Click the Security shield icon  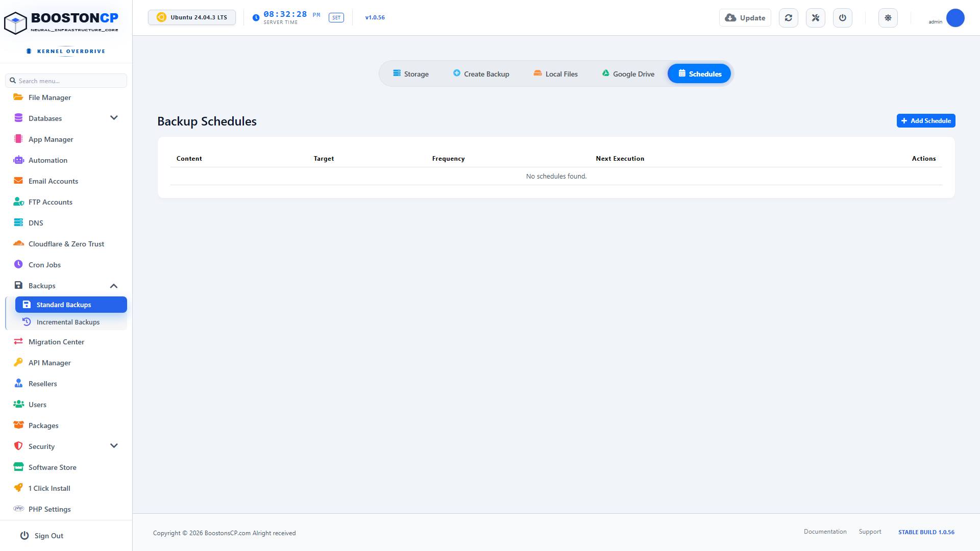18,446
